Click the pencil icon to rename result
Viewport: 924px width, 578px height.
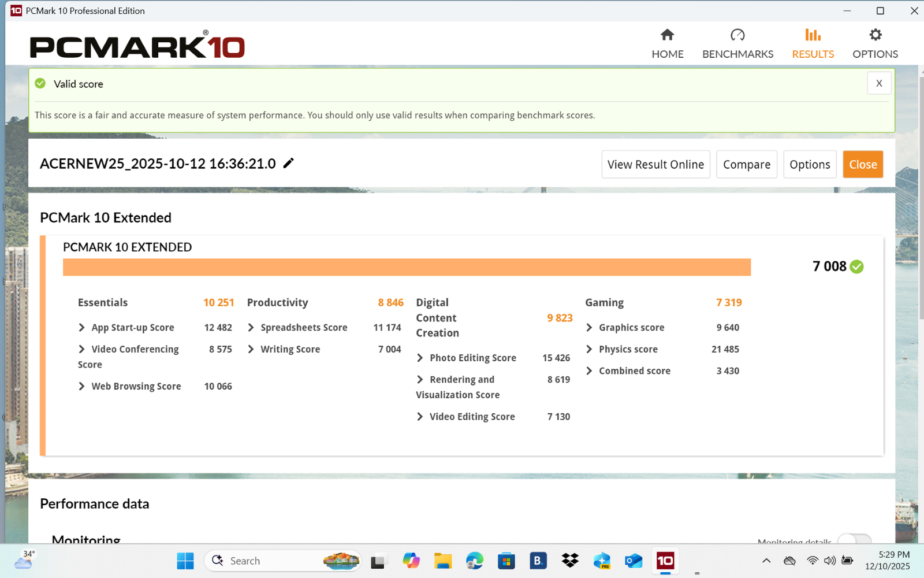pos(289,164)
